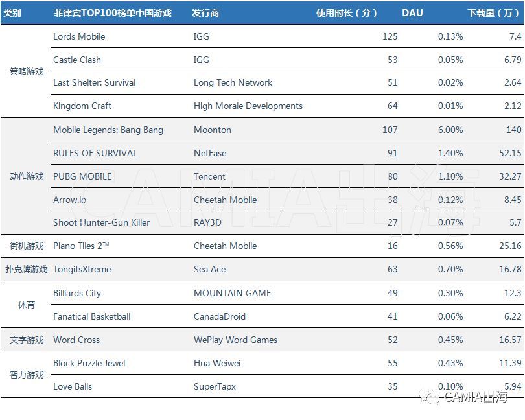The height and width of the screenshot is (420, 525).
Task: Click the WeChat logo icon in the watermark
Action: point(429,397)
